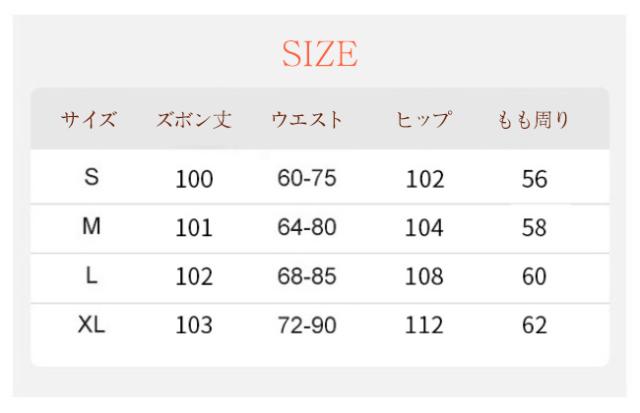This screenshot has height=413, width=640.
Task: Select thigh value 60 in L row
Action: [535, 277]
